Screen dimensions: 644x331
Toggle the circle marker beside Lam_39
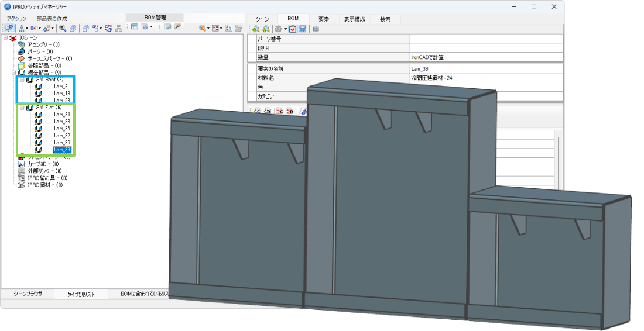tap(47, 150)
